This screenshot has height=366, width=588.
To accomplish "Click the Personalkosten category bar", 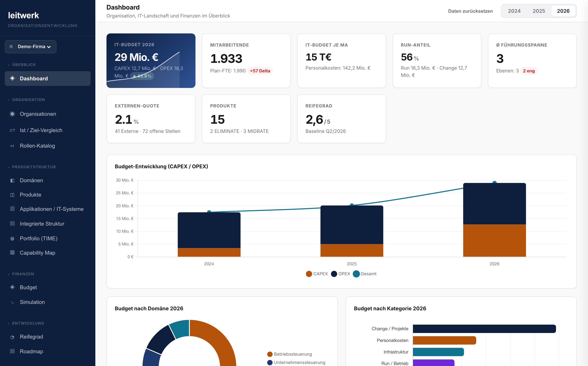I will pos(444,340).
